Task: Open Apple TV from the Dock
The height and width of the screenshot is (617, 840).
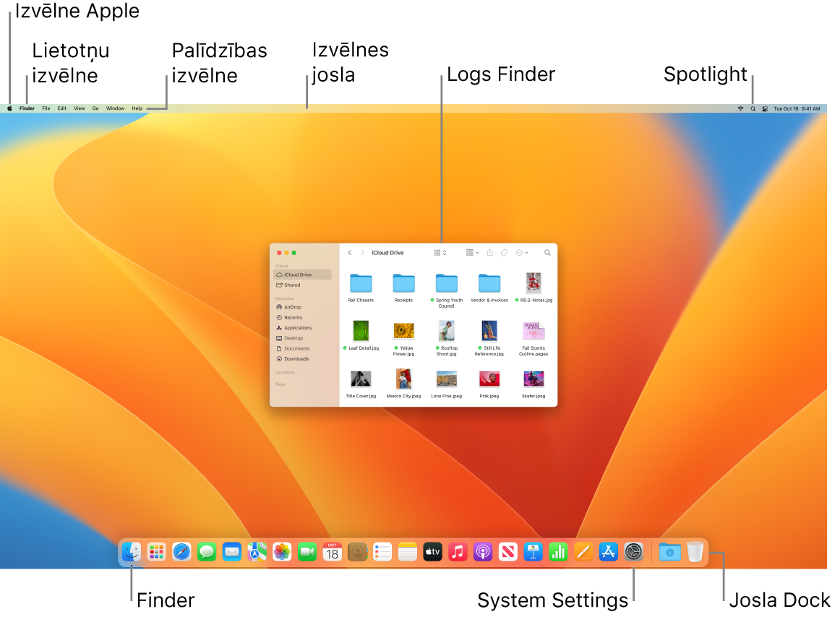Action: click(433, 552)
